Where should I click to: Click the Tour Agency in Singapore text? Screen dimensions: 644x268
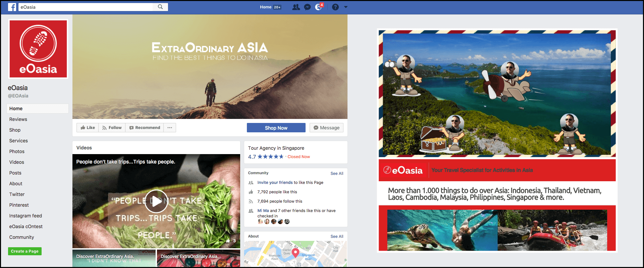click(x=276, y=148)
